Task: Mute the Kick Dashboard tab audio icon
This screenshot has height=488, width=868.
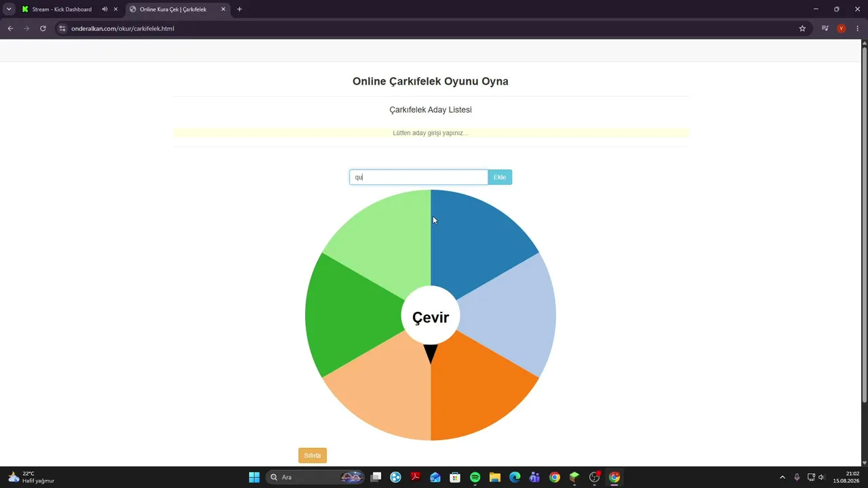Action: [x=105, y=9]
